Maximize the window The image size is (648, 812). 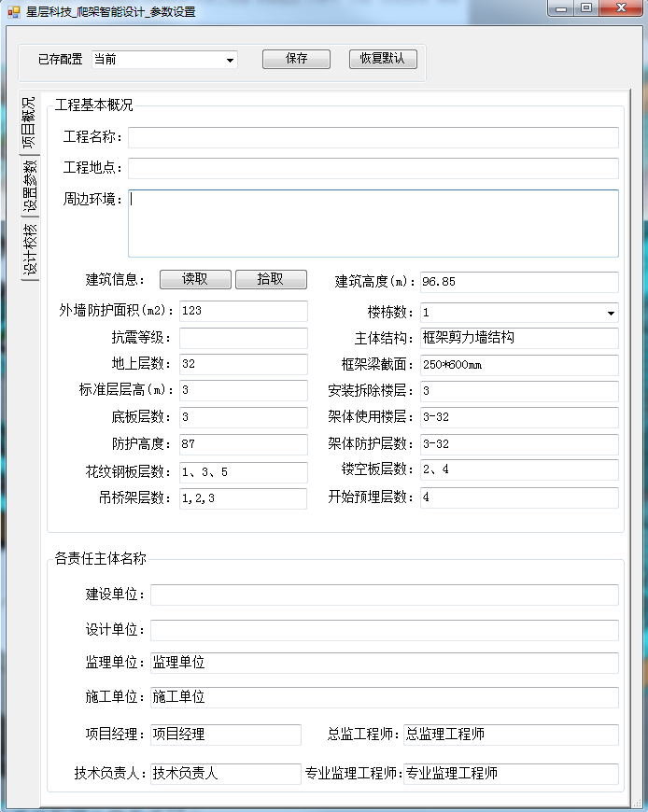click(x=585, y=8)
